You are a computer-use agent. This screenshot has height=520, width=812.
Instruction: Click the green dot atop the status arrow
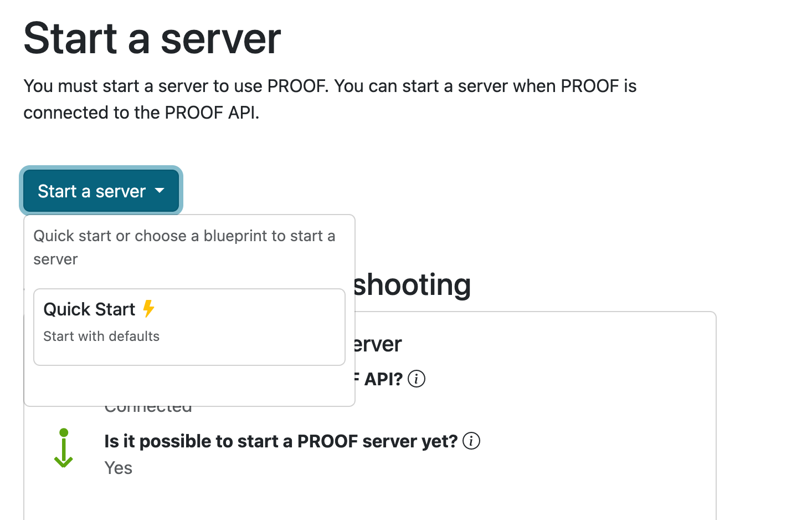(x=64, y=432)
